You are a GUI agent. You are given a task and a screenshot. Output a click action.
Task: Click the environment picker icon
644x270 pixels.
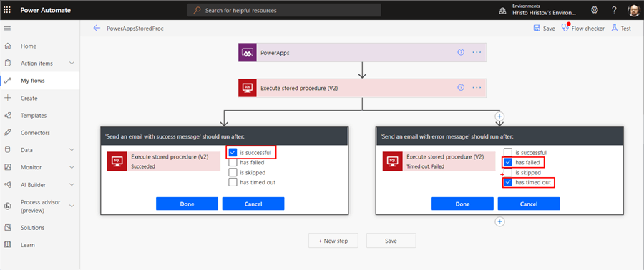[502, 10]
